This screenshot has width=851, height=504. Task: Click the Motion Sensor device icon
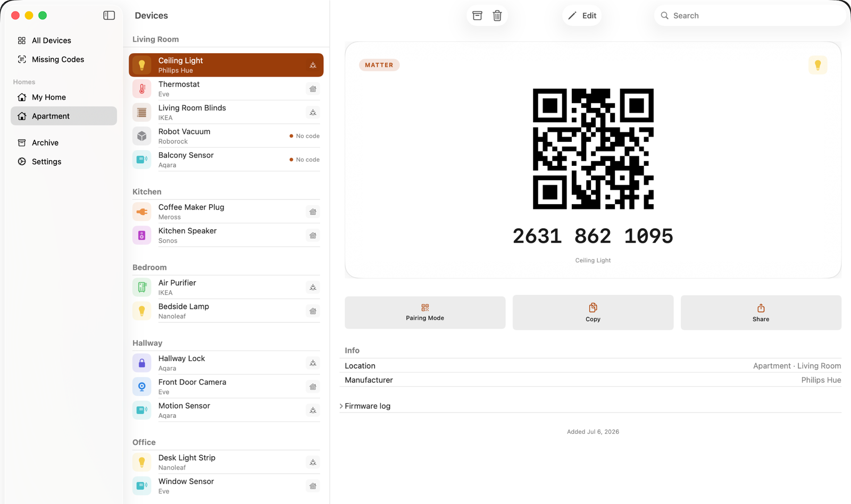click(141, 410)
